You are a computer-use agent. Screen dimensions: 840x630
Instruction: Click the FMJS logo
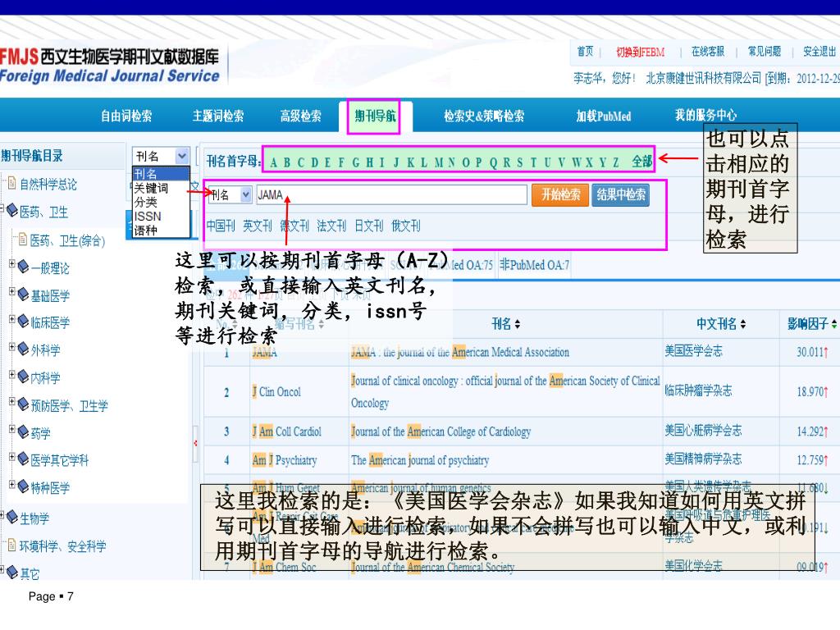point(110,66)
